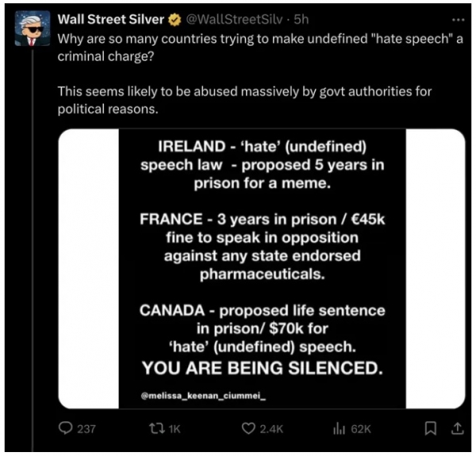This screenshot has width=476, height=456.
Task: Click the 62K views count
Action: point(361,429)
